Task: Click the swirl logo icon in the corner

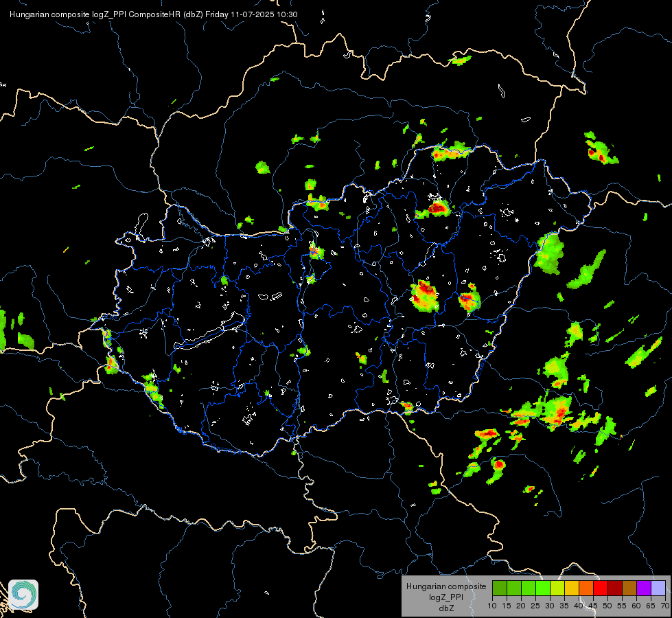Action: tap(23, 595)
